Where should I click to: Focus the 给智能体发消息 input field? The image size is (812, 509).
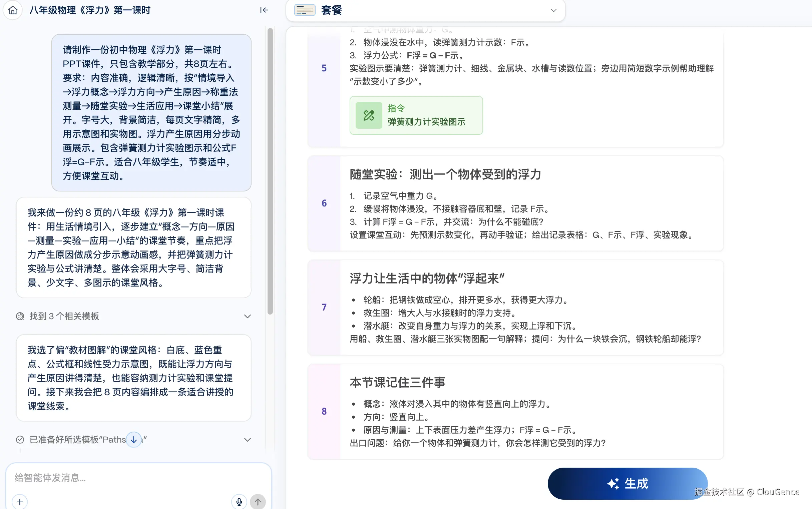click(x=138, y=478)
